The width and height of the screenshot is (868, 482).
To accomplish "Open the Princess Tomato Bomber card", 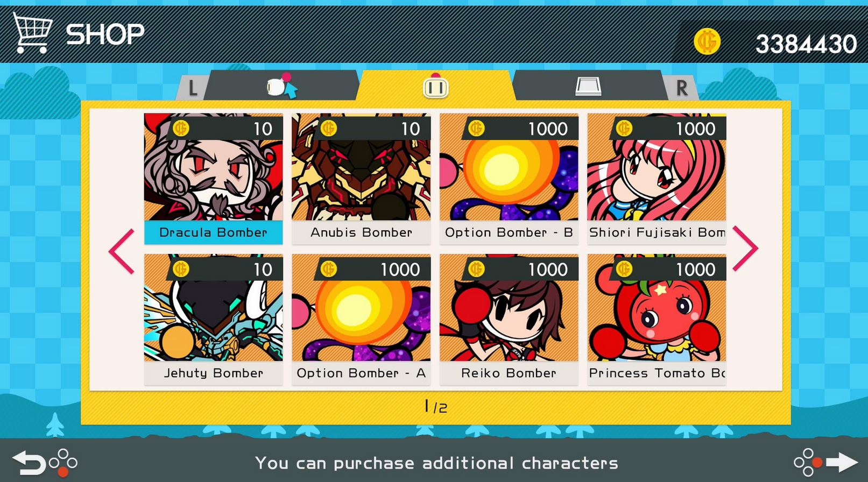I will pyautogui.click(x=657, y=320).
